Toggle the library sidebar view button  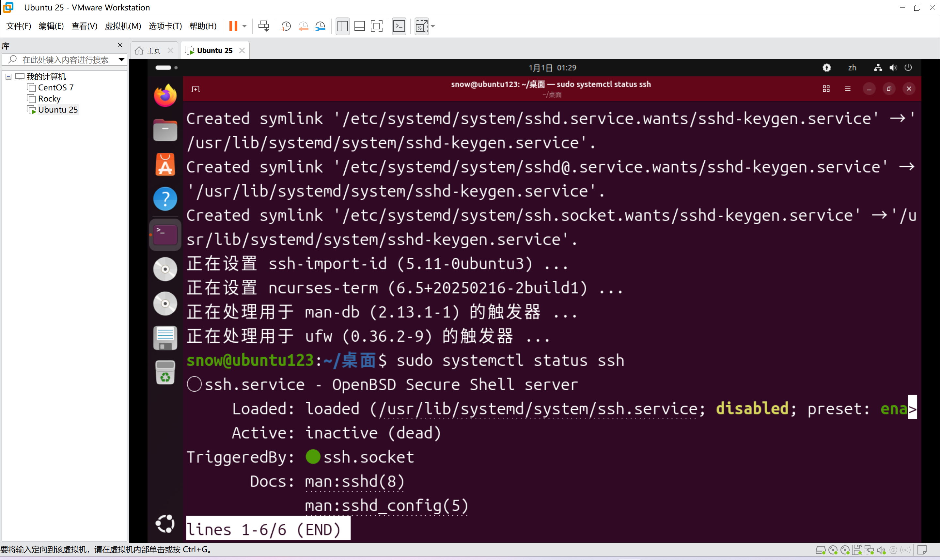[x=342, y=26]
